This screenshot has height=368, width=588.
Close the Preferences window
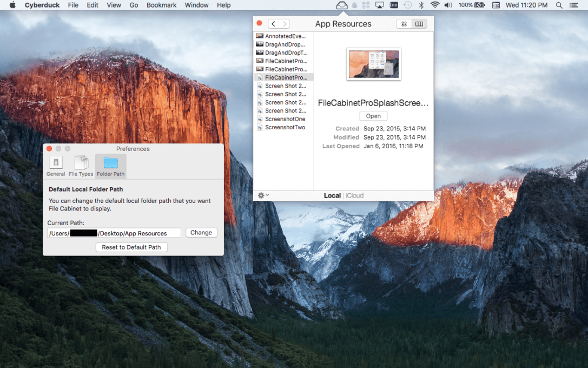pyautogui.click(x=49, y=148)
